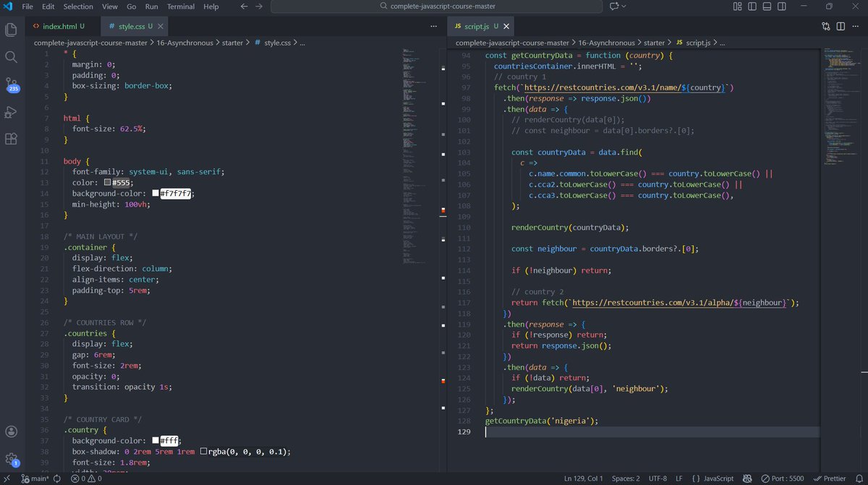
Task: Click the command center search box
Action: (x=436, y=7)
